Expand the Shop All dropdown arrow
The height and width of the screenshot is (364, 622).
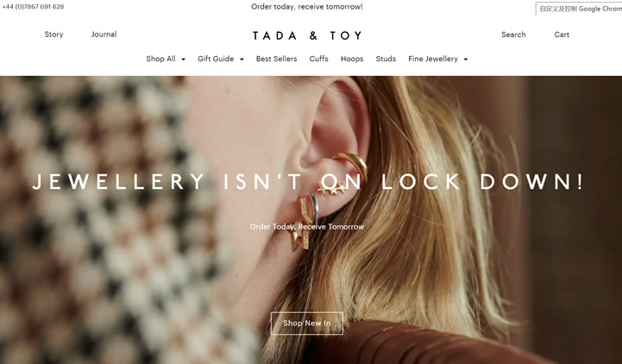[x=183, y=60]
